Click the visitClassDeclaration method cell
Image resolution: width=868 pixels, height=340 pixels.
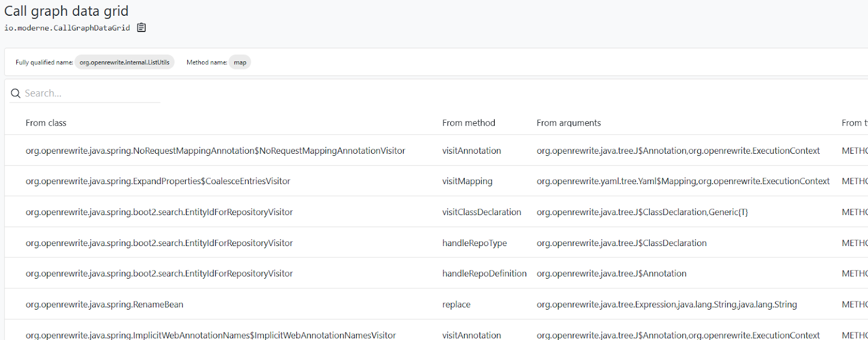482,212
